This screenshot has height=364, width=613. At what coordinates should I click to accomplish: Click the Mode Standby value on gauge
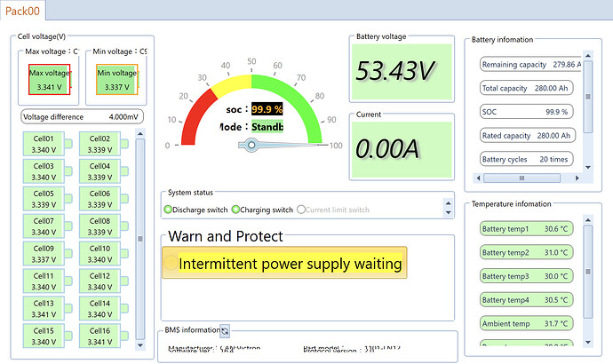point(267,127)
